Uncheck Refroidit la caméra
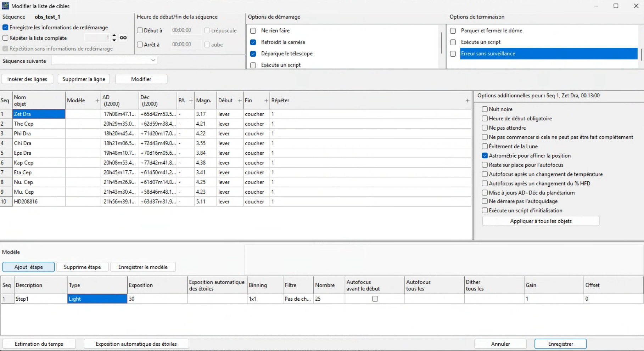 tap(253, 42)
